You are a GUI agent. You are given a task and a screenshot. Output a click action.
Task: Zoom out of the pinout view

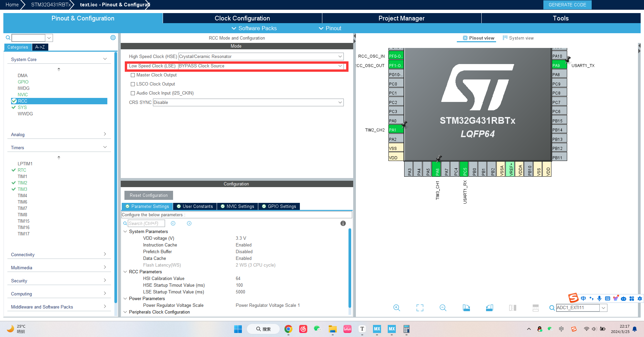[x=443, y=308]
